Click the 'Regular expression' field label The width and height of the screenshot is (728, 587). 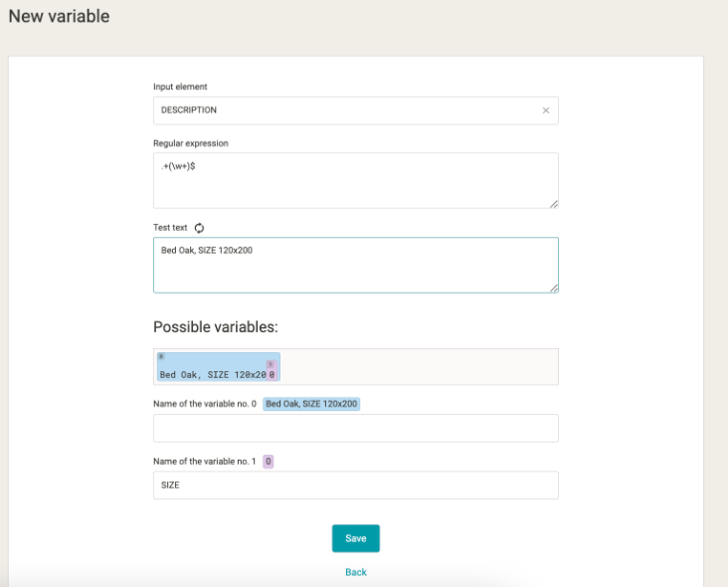coord(190,143)
